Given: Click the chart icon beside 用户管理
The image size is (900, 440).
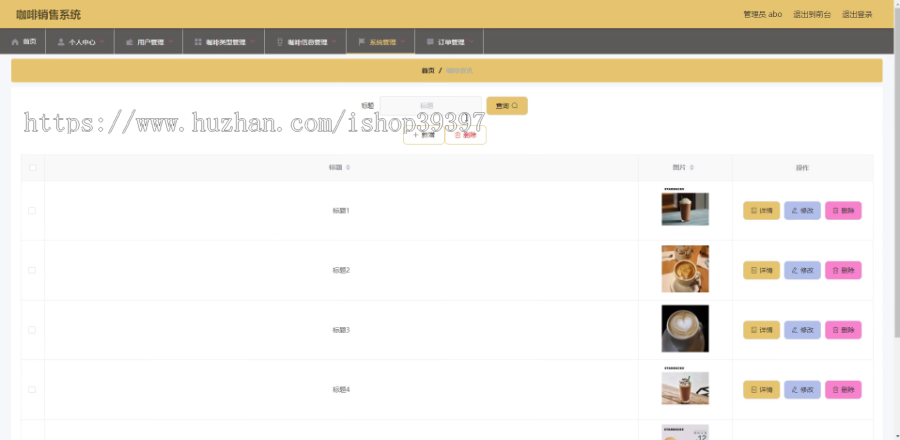Looking at the screenshot, I should point(130,42).
